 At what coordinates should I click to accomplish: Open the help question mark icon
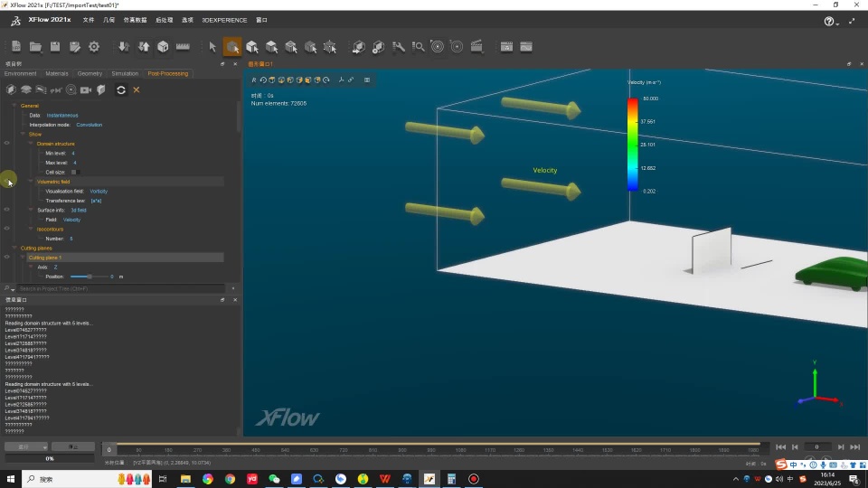[829, 21]
